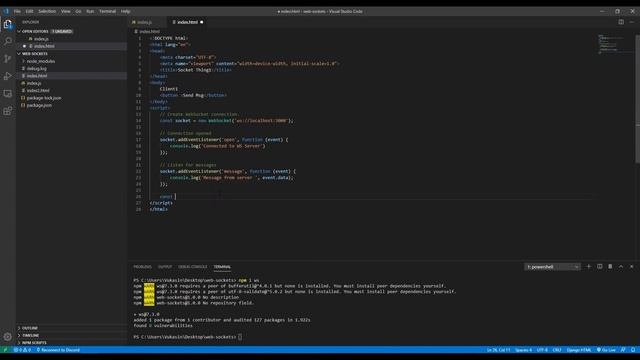The width and height of the screenshot is (640, 360).
Task: Click Reconnect to Discord in status bar
Action: 58,350
